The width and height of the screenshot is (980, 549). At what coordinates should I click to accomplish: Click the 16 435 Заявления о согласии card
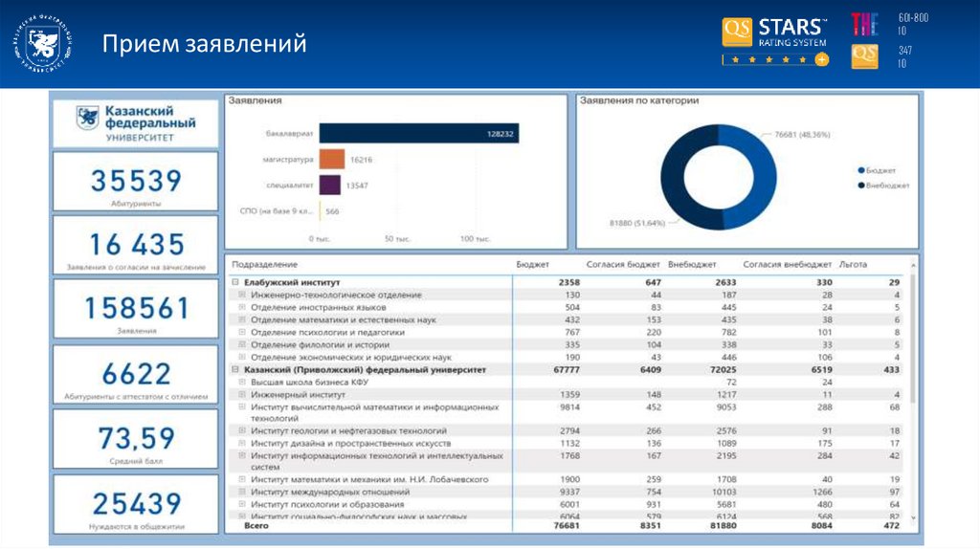coord(136,245)
